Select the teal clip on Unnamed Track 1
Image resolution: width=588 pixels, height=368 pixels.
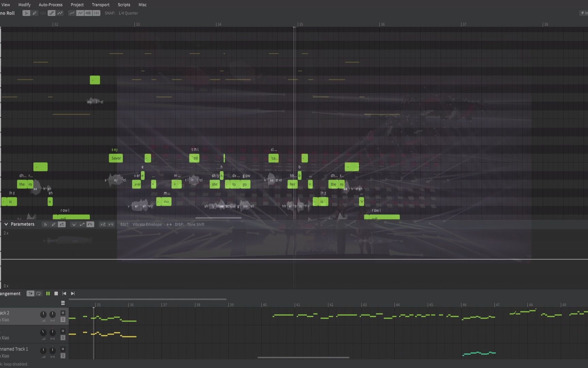tap(479, 353)
